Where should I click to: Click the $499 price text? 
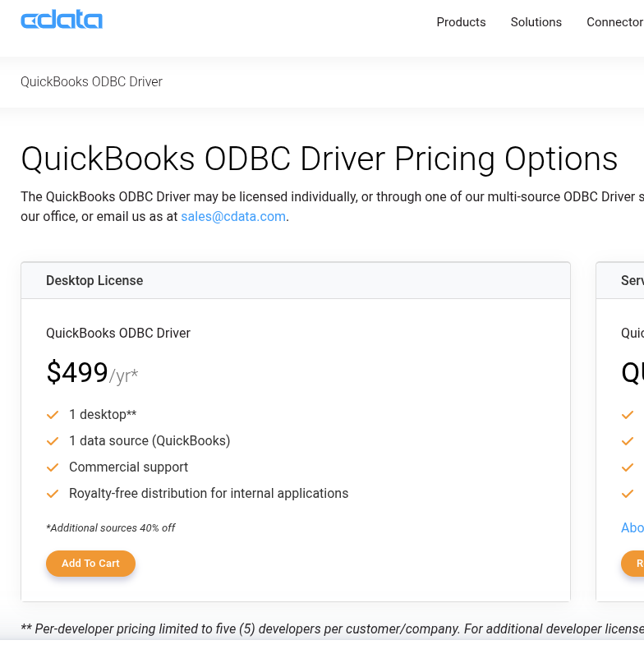[77, 373]
